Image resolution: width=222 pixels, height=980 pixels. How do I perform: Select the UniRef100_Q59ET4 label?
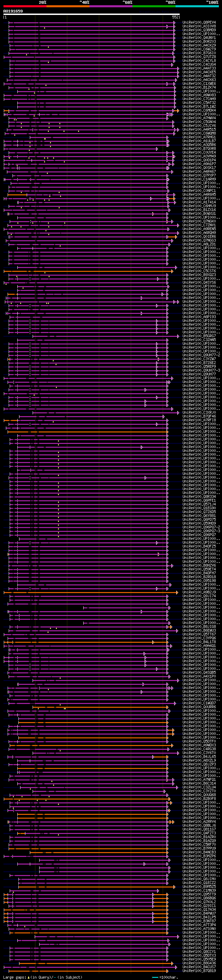199,569
